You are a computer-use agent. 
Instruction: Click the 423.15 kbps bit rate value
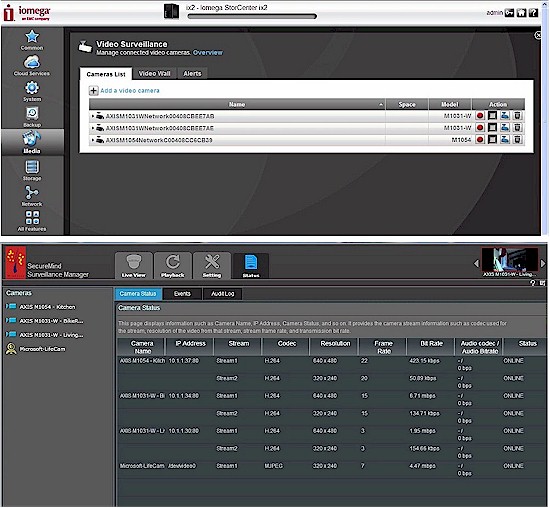click(x=424, y=361)
